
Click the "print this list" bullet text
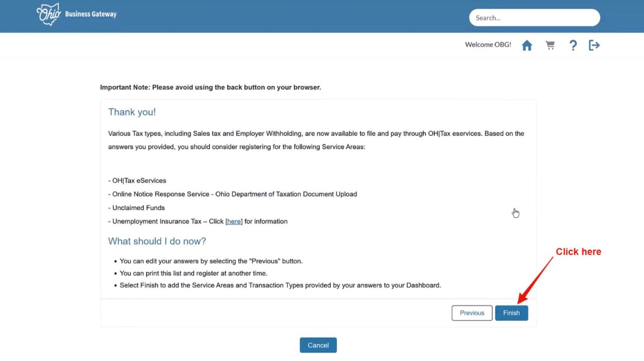(x=193, y=273)
